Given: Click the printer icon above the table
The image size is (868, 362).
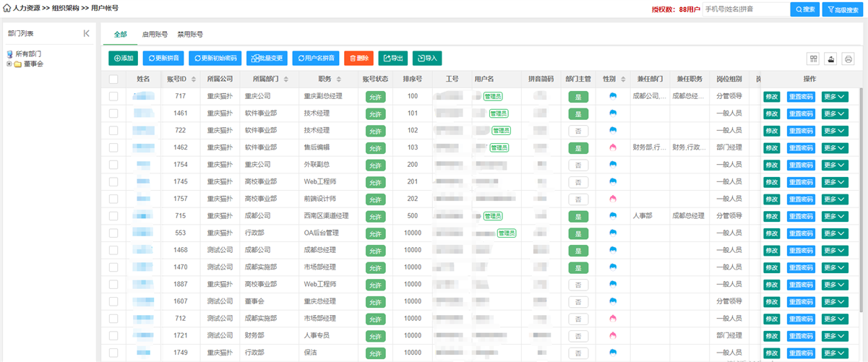Looking at the screenshot, I should [x=848, y=59].
